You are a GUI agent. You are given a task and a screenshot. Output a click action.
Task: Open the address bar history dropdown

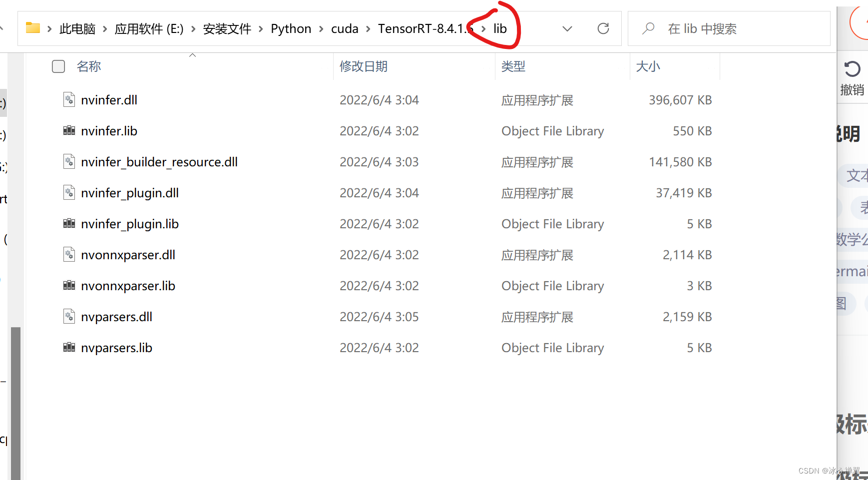tap(567, 29)
